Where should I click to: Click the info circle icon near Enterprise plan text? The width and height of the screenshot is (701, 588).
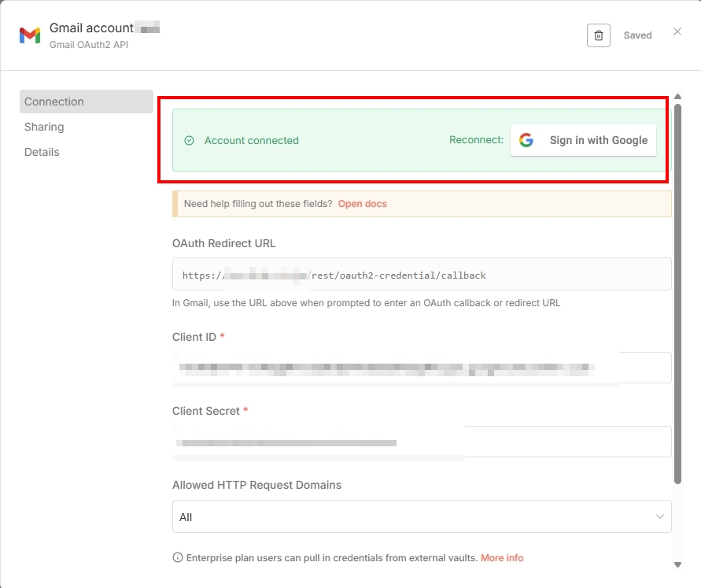(x=178, y=557)
